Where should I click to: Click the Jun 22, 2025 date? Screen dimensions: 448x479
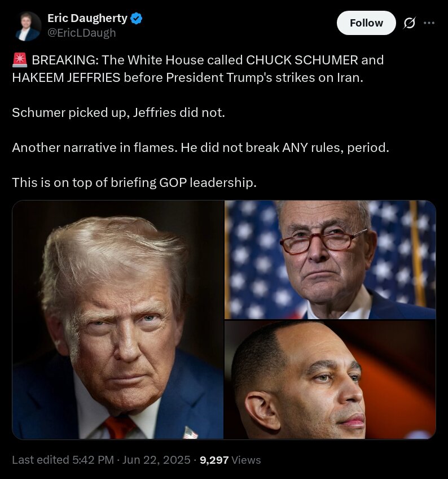tap(156, 460)
